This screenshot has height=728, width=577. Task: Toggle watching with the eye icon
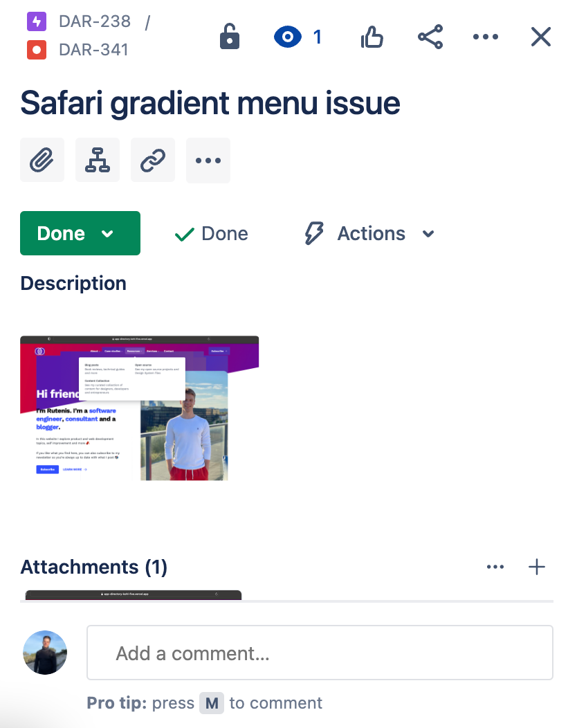coord(289,37)
